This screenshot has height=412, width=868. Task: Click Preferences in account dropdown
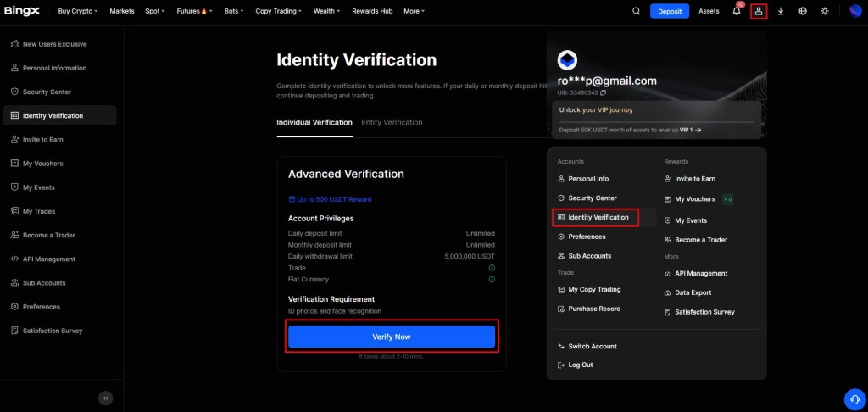[581, 237]
